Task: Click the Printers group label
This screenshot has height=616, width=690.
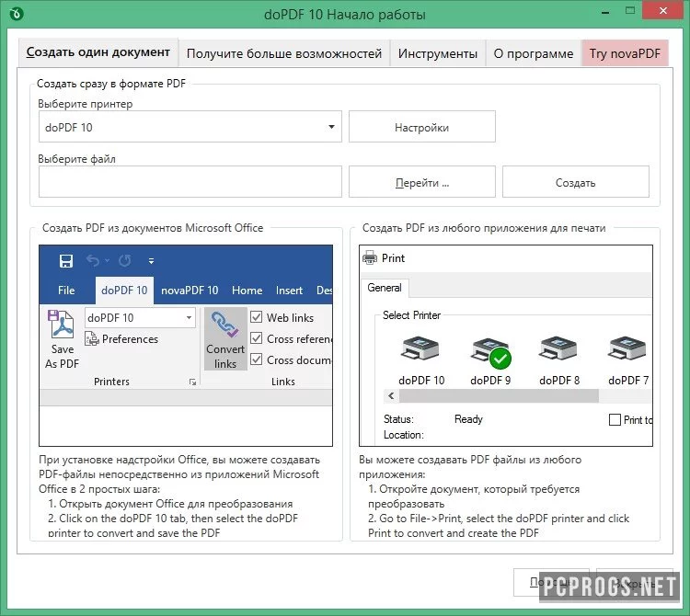Action: tap(111, 382)
